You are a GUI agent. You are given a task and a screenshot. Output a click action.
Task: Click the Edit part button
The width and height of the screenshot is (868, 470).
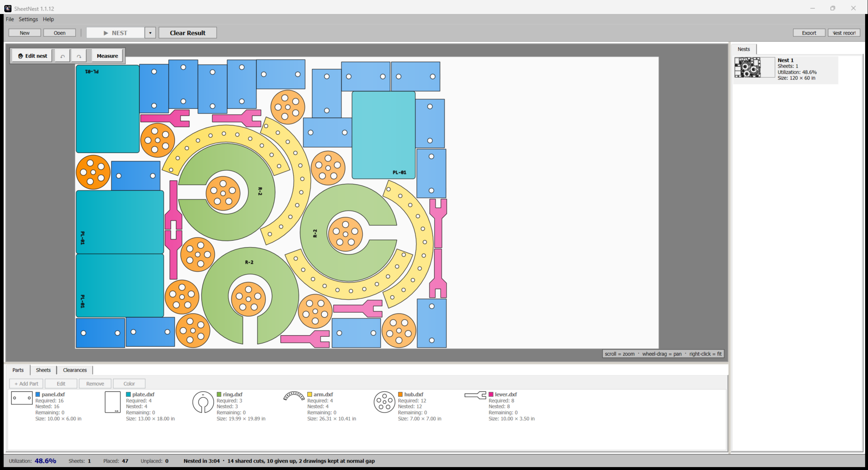[x=61, y=384]
